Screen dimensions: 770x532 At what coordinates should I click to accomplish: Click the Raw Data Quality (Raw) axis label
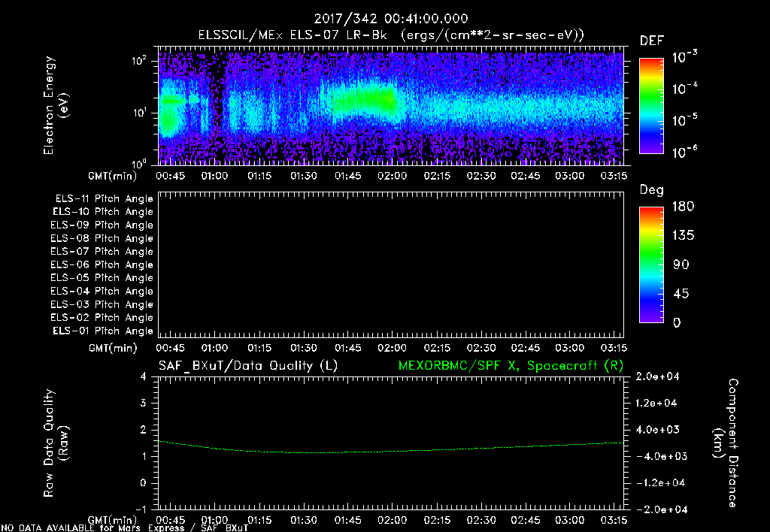(56, 443)
